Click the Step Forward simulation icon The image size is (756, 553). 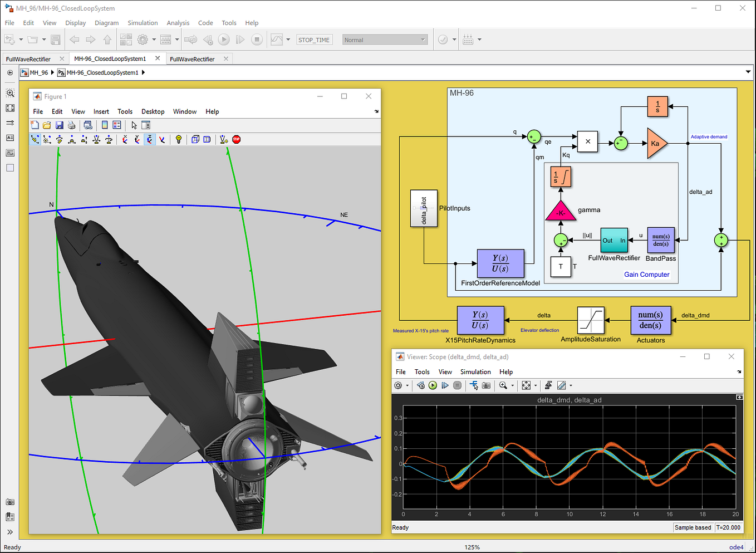click(x=240, y=40)
